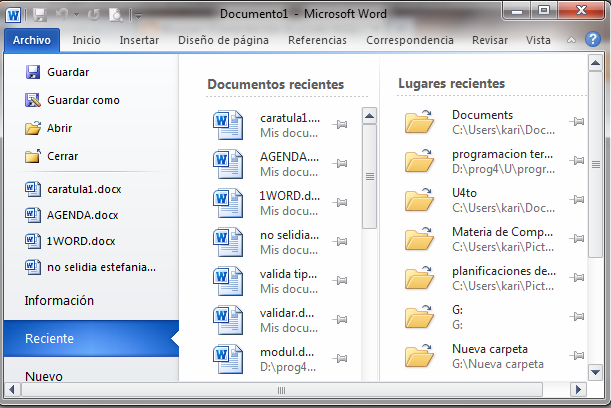Open the Undo history dropdown arrow
The image size is (611, 408).
tap(76, 15)
